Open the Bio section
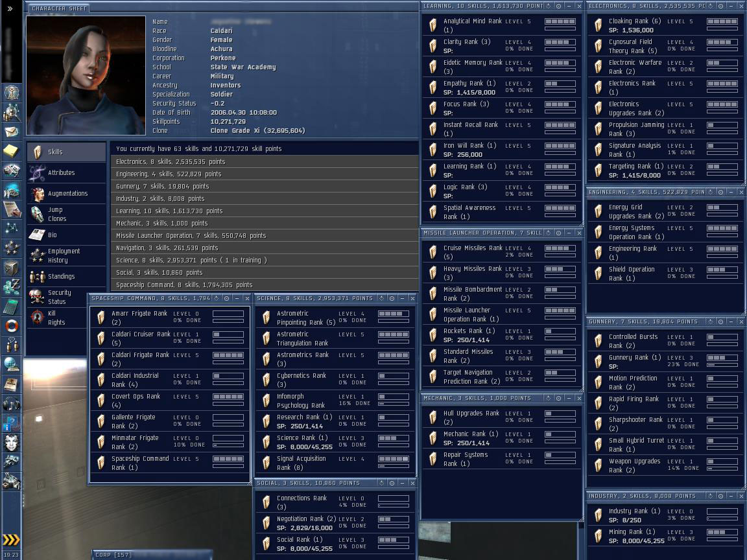747x560 pixels. (x=66, y=235)
